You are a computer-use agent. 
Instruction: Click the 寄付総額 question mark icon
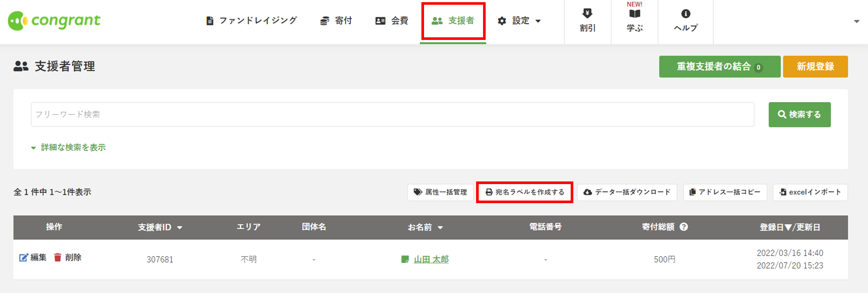tap(684, 227)
